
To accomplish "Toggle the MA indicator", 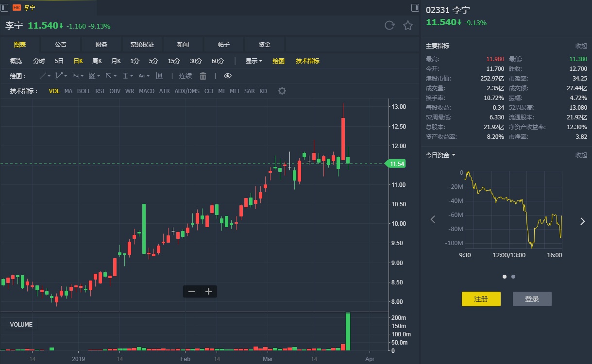I will click(68, 91).
